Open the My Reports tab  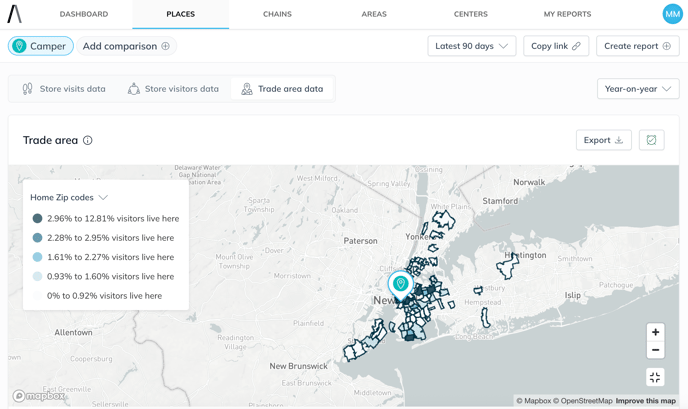[567, 14]
